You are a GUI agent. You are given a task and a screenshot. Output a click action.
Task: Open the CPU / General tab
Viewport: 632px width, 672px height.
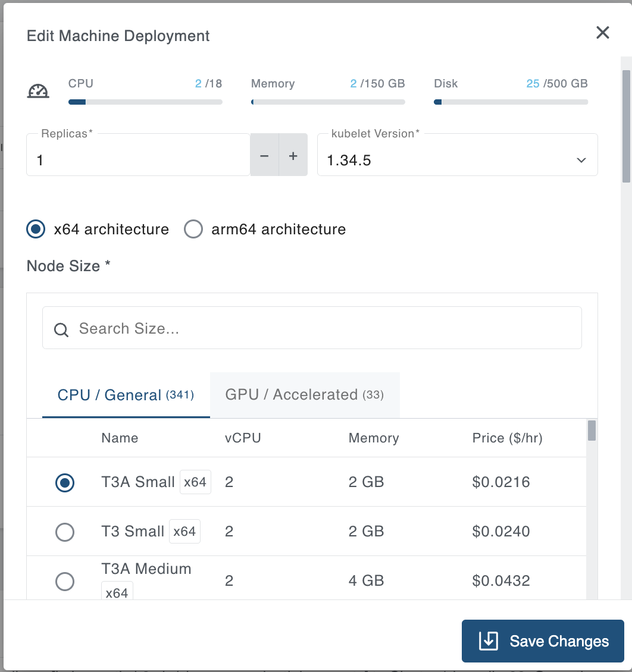coord(126,394)
